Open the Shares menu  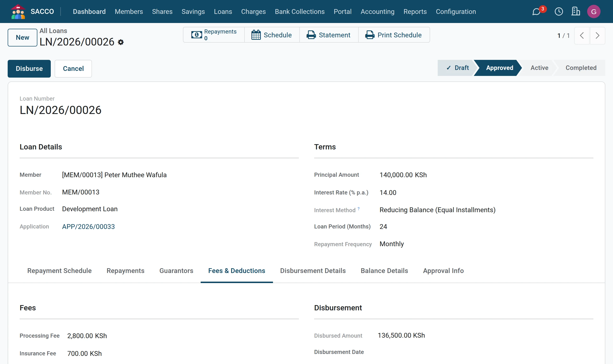(x=162, y=11)
